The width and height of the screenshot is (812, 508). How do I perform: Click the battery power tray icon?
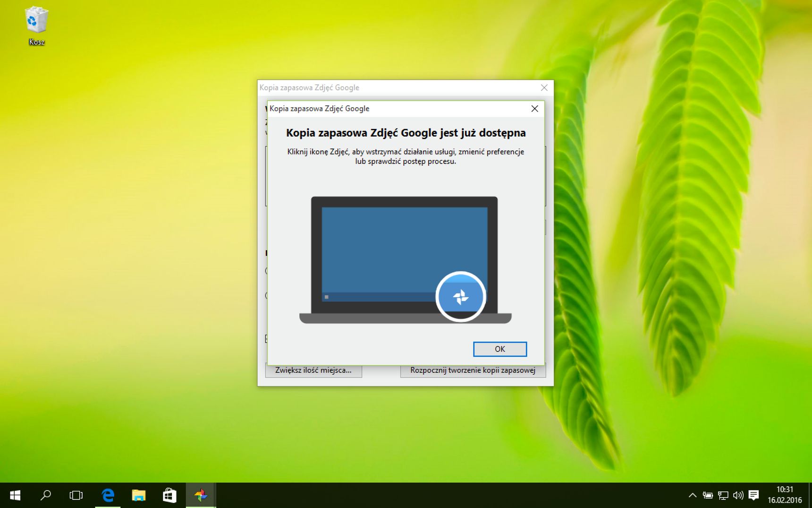click(707, 495)
